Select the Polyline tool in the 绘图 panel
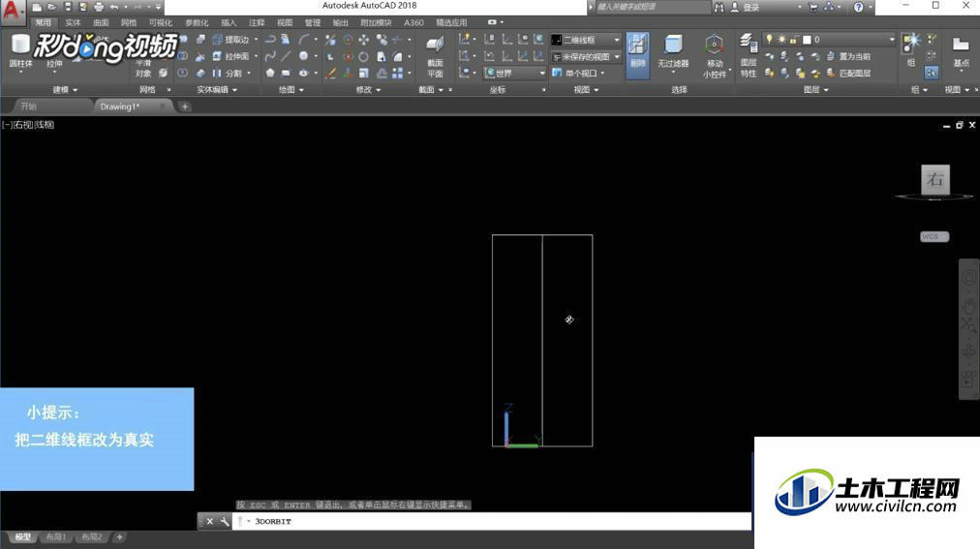The image size is (980, 549). [x=270, y=40]
